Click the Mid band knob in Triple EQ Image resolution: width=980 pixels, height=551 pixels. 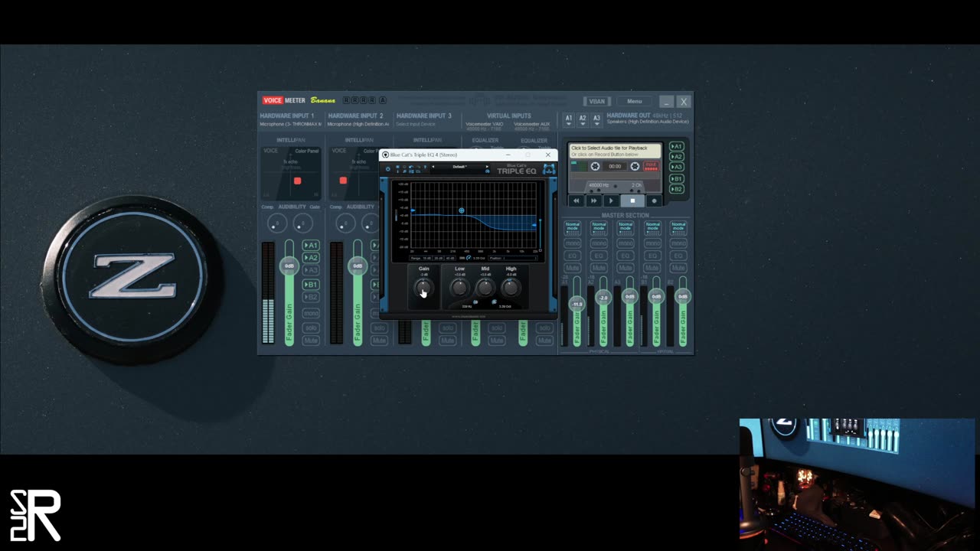[485, 287]
